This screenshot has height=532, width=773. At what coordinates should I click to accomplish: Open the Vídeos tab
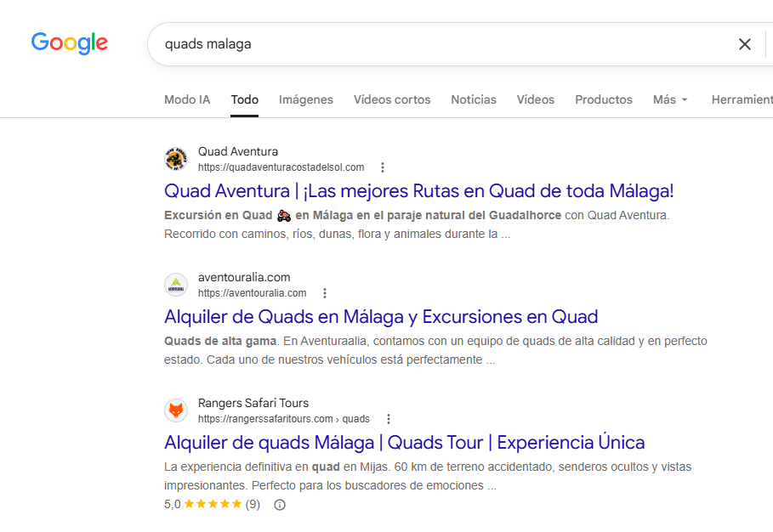tap(536, 99)
